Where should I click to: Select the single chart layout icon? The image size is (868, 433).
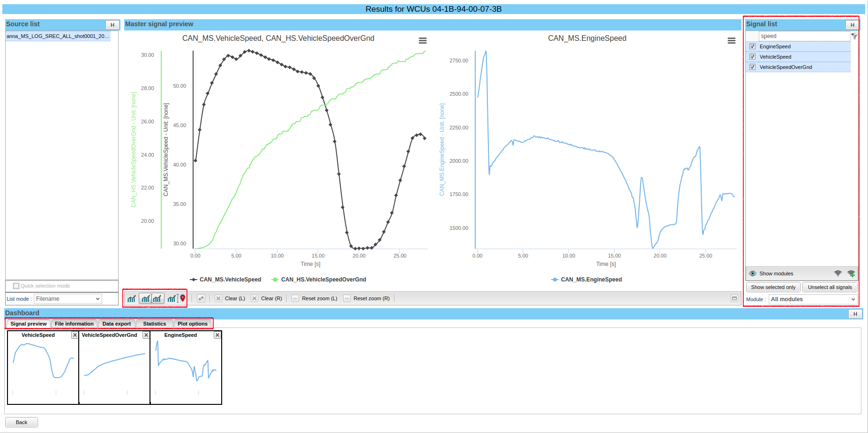132,299
